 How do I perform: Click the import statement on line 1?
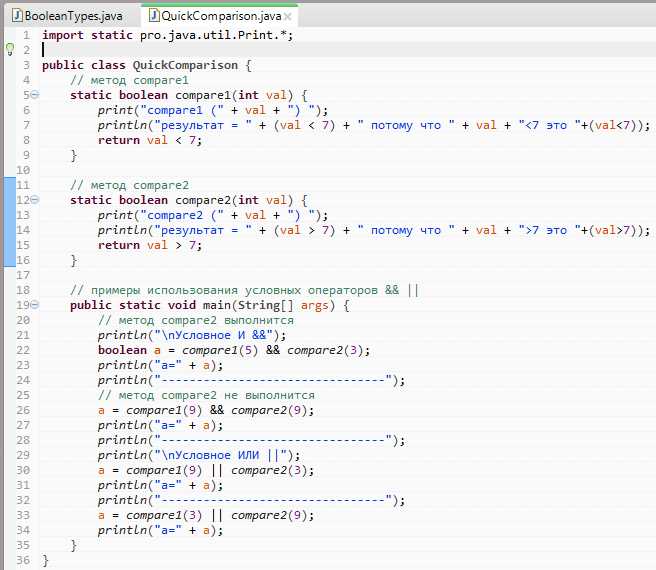pyautogui.click(x=167, y=35)
